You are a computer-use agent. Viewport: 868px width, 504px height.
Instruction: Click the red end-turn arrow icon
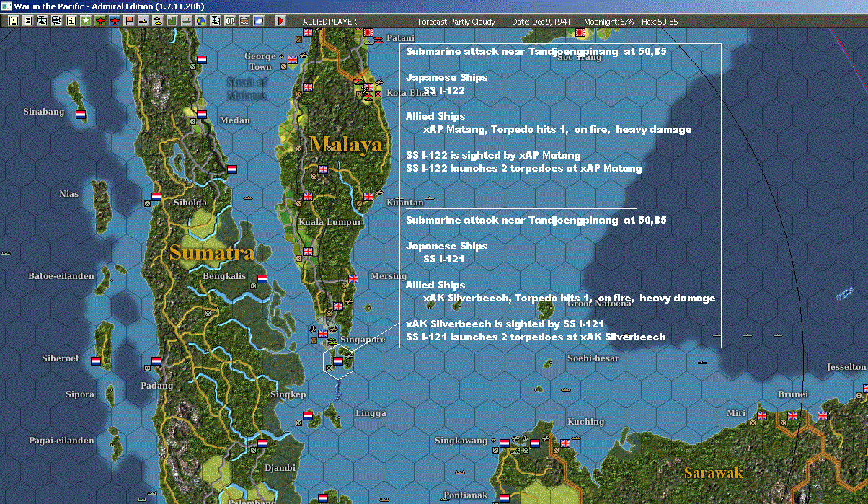coord(280,21)
